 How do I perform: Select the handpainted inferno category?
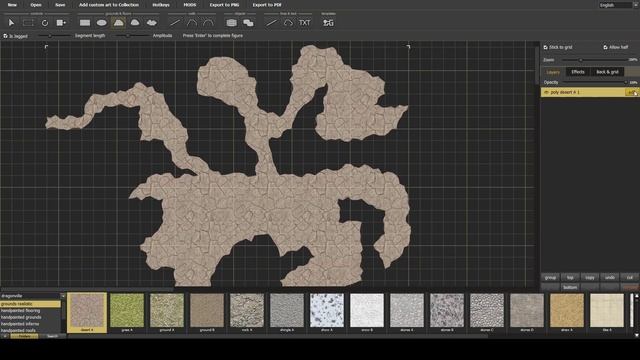pyautogui.click(x=31, y=324)
